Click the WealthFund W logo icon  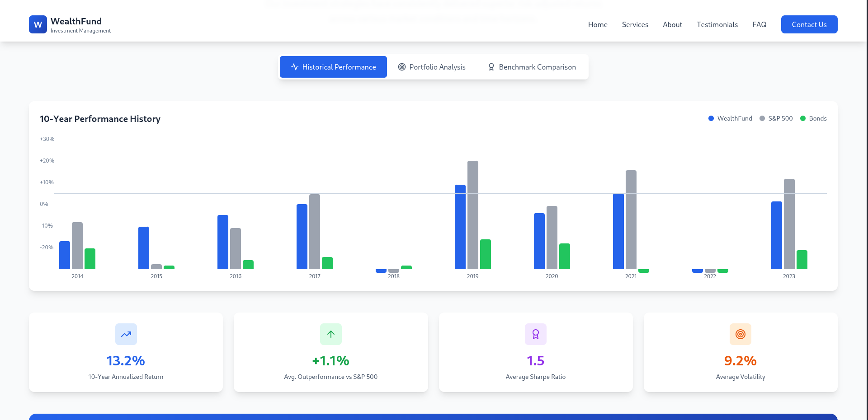pos(38,24)
